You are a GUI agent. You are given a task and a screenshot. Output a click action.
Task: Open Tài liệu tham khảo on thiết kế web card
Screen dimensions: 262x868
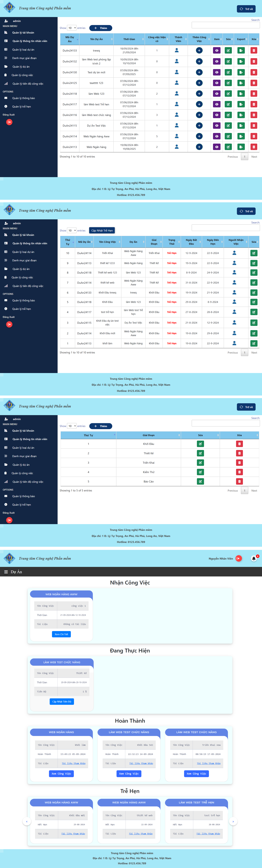[141, 834]
